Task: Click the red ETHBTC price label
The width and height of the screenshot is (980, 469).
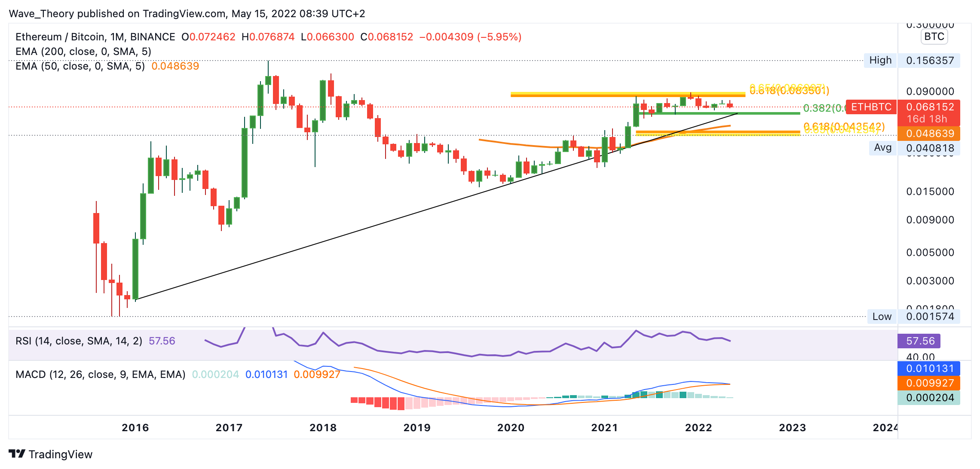Action: tap(871, 107)
